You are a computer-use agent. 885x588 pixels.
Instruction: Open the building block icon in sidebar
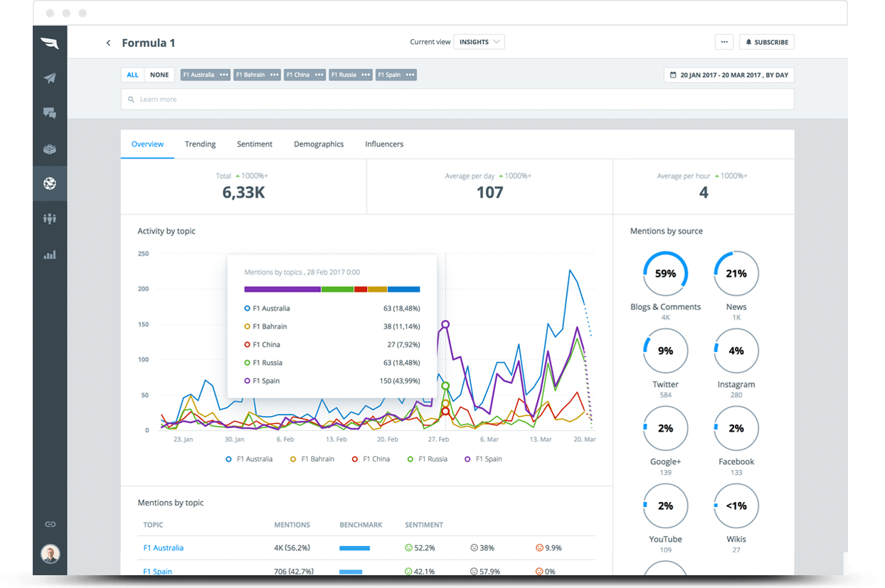(x=50, y=149)
